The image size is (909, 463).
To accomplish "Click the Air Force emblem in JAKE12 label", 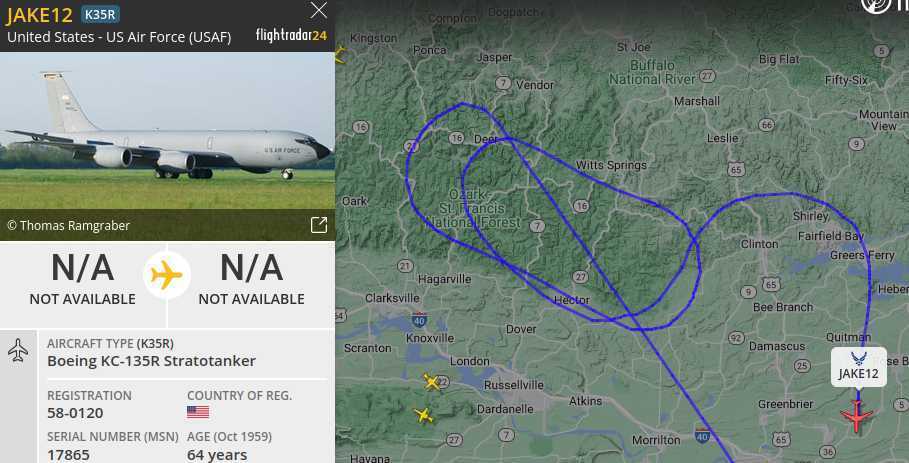I will (x=858, y=359).
